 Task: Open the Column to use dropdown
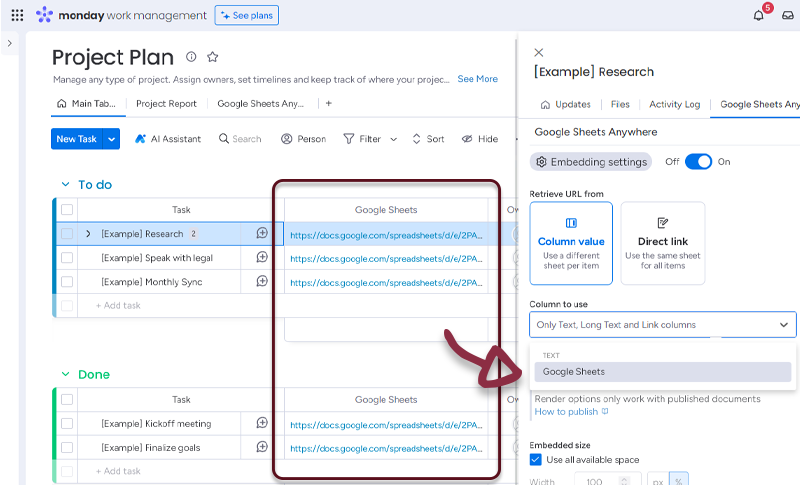[x=663, y=325]
